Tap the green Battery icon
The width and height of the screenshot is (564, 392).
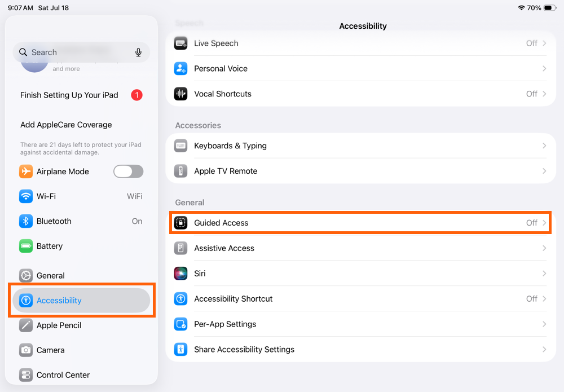tap(26, 246)
